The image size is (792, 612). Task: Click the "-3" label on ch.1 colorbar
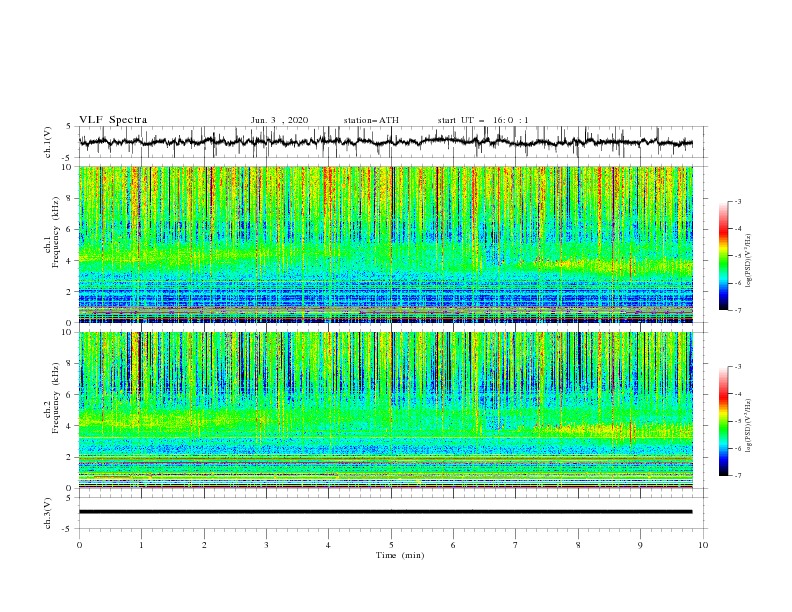(737, 201)
